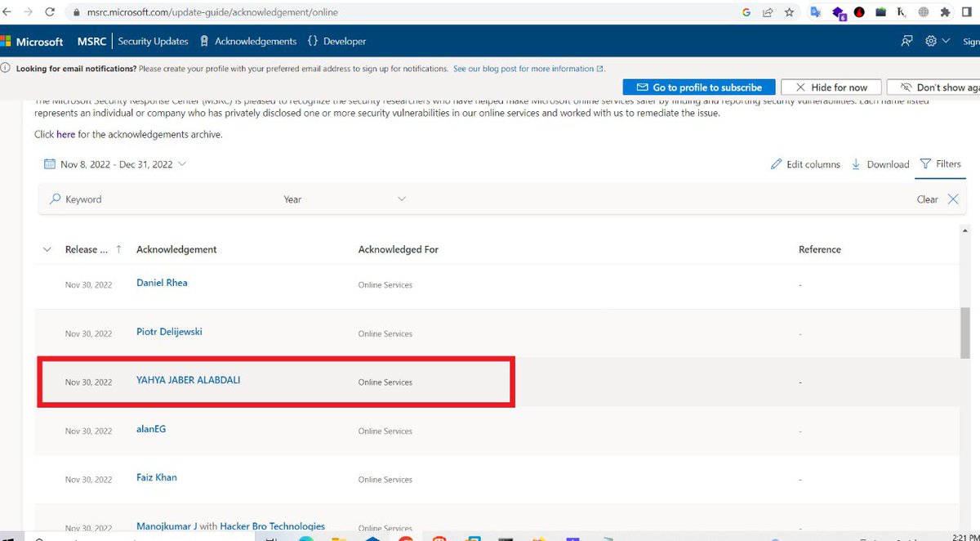
Task: Open Piotr Delijewski acknowledgement link
Action: point(169,332)
